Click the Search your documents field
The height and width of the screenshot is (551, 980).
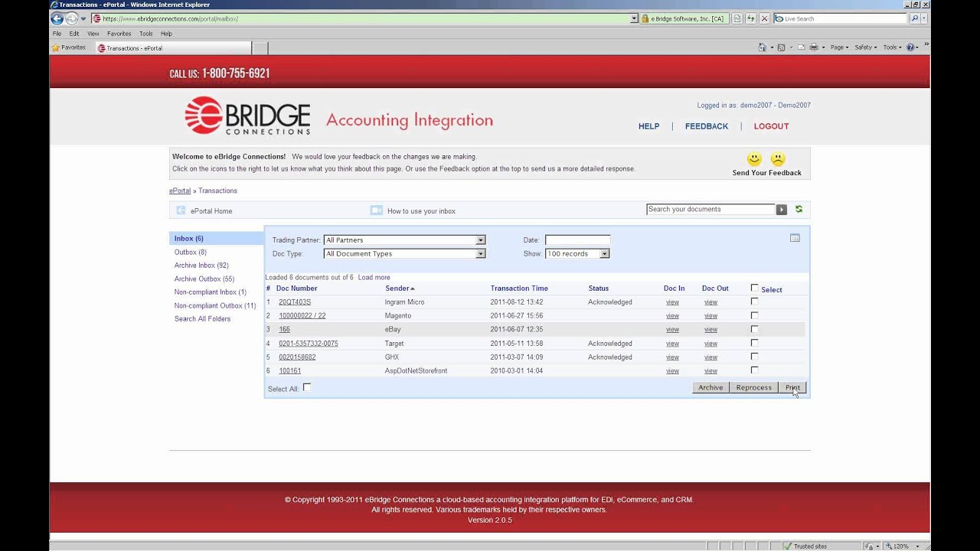tap(711, 209)
